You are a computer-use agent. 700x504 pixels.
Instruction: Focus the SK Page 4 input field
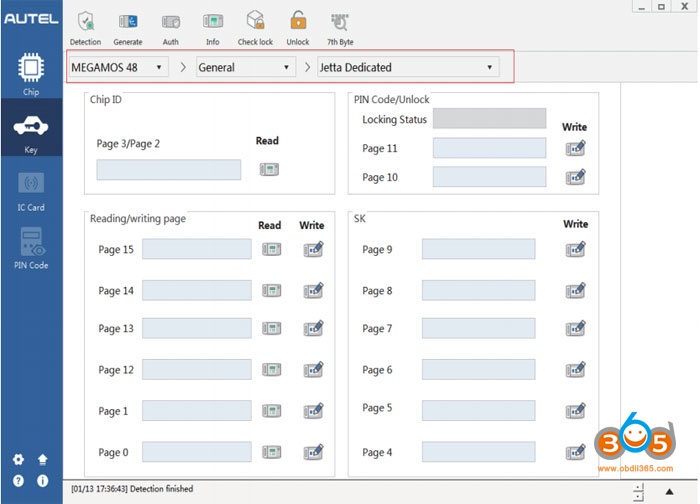(x=479, y=452)
